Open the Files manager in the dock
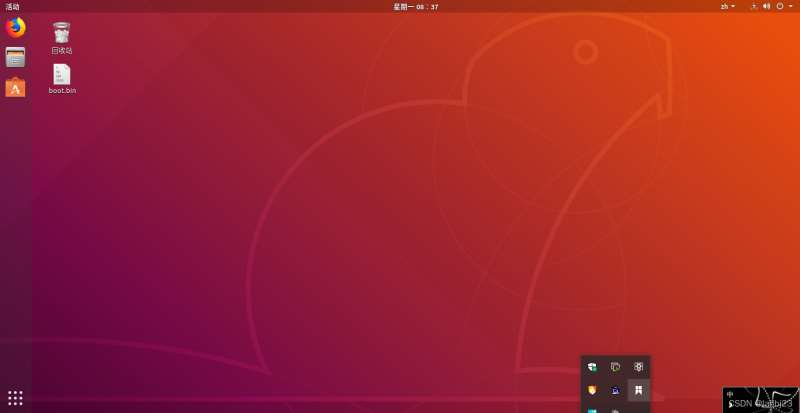The width and height of the screenshot is (800, 413). click(15, 57)
